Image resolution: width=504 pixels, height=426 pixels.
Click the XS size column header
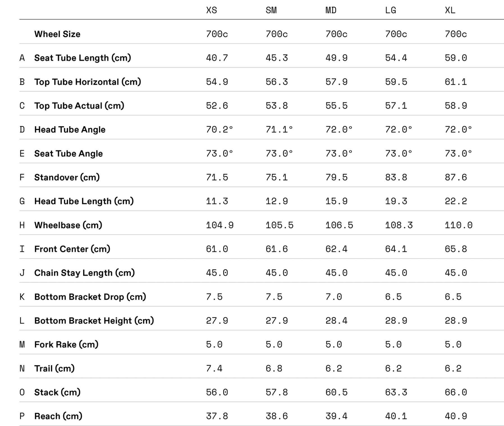coord(211,10)
